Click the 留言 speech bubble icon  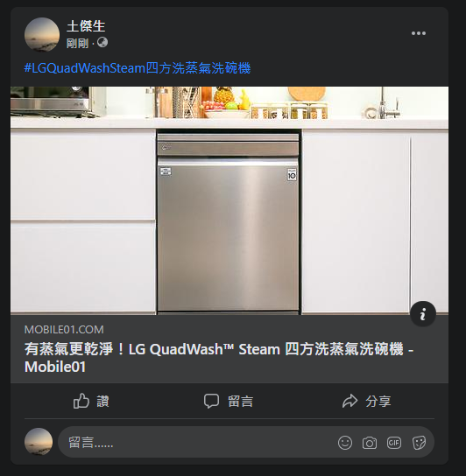point(211,401)
